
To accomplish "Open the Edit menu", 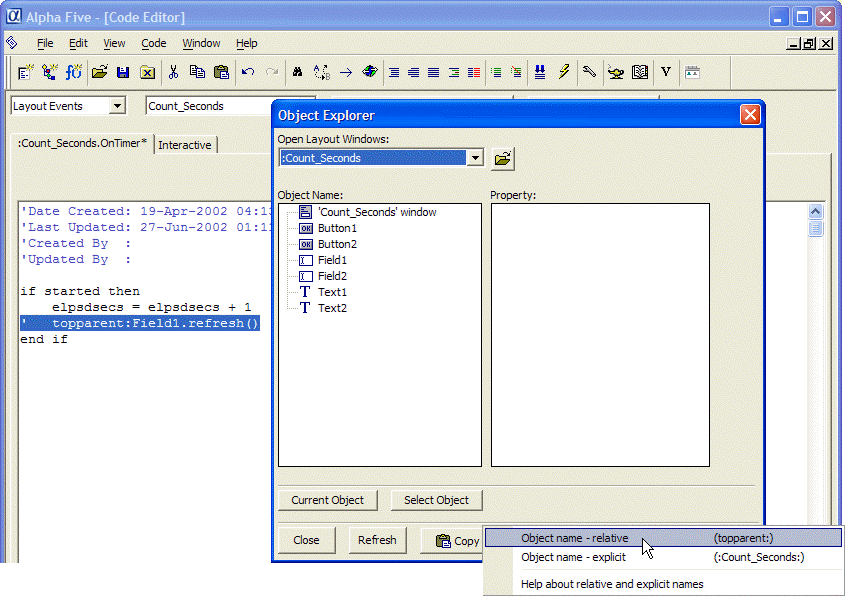I will (x=78, y=43).
